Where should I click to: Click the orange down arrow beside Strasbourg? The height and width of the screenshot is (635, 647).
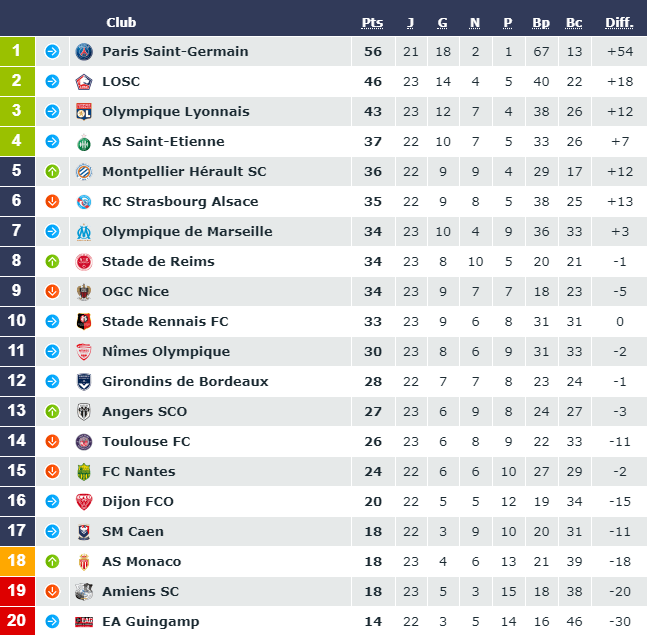coord(52,201)
